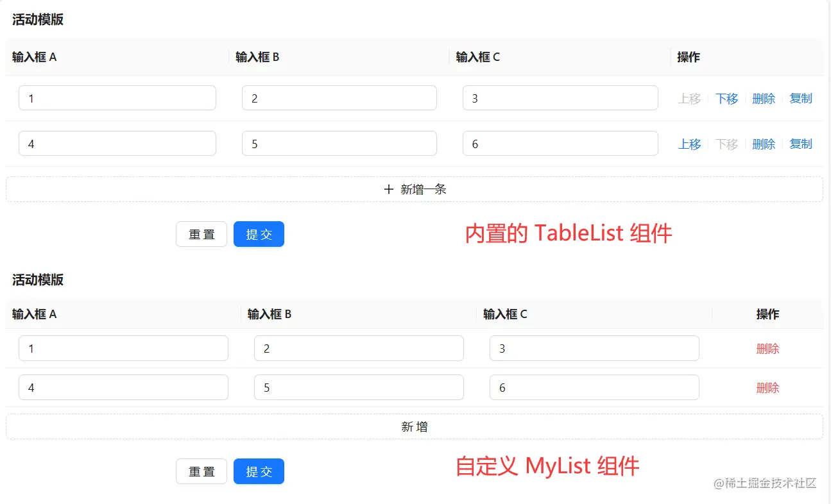The width and height of the screenshot is (831, 504).
Task: Click 提交 button under the TableList form
Action: coord(259,234)
